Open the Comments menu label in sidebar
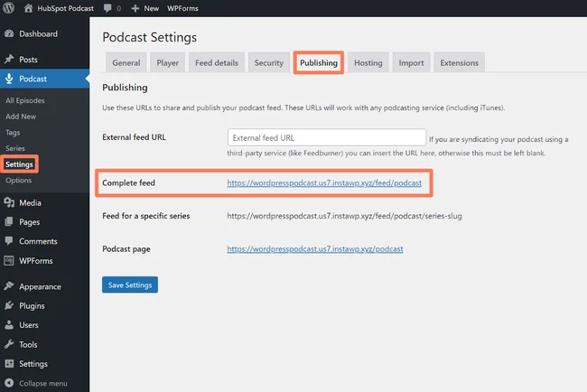The image size is (587, 392). coord(38,241)
